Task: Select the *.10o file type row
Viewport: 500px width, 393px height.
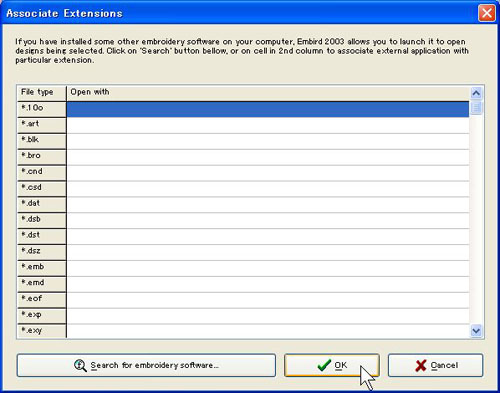Action: pos(42,109)
